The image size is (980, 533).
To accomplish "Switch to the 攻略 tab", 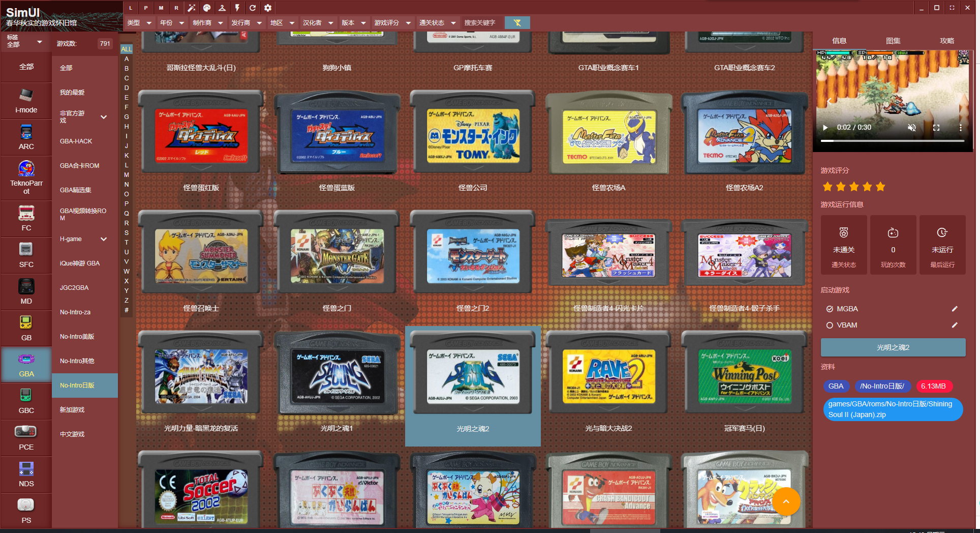I will (947, 41).
